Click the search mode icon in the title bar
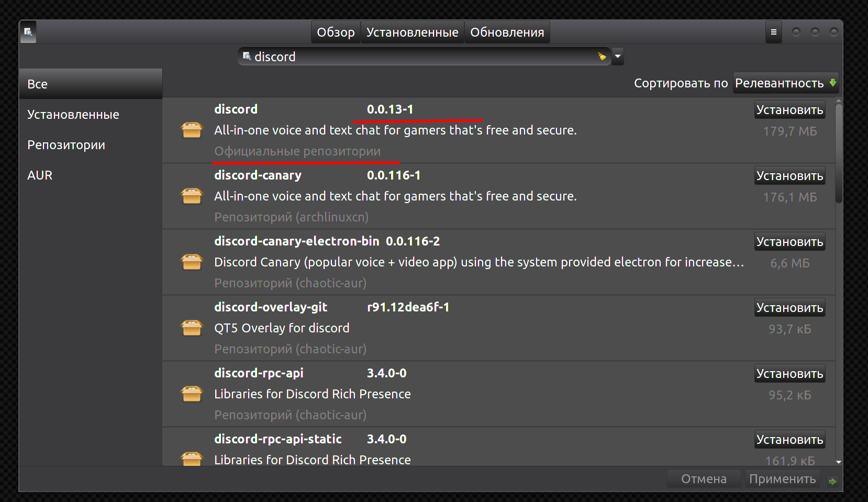The image size is (868, 502). pos(28,32)
